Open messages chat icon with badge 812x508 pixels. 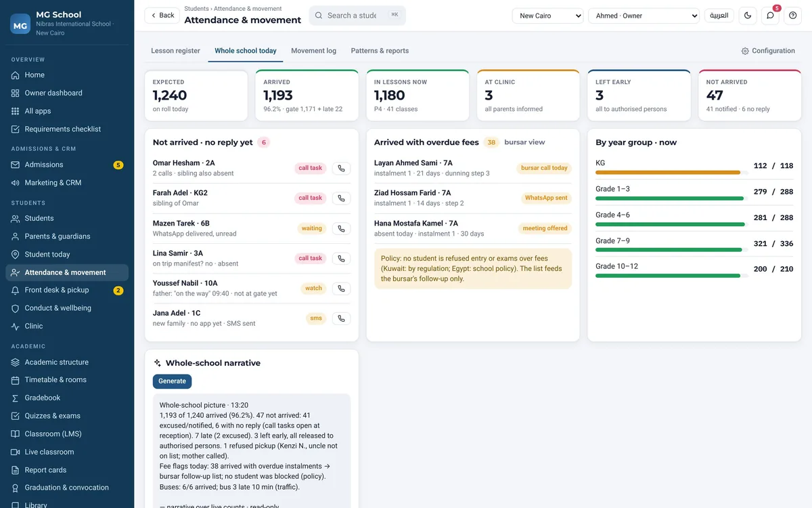770,16
